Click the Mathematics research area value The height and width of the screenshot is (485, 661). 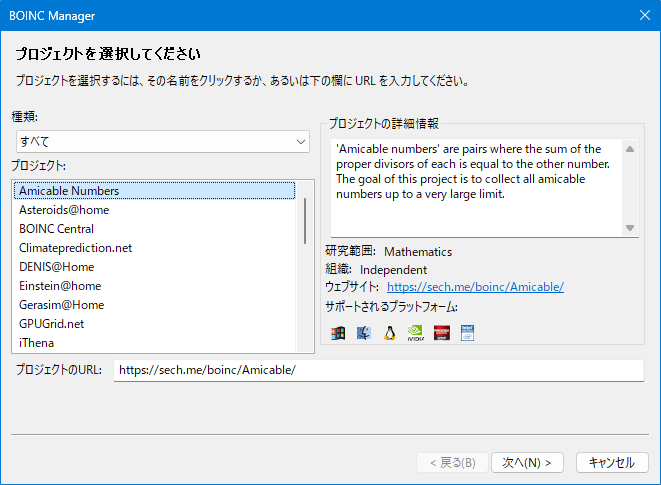pyautogui.click(x=418, y=252)
